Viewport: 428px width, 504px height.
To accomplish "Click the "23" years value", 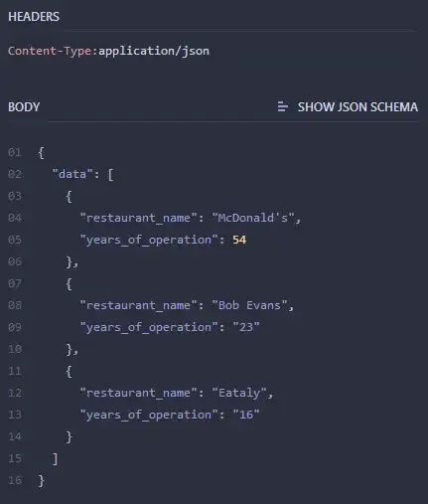I will click(x=246, y=327).
